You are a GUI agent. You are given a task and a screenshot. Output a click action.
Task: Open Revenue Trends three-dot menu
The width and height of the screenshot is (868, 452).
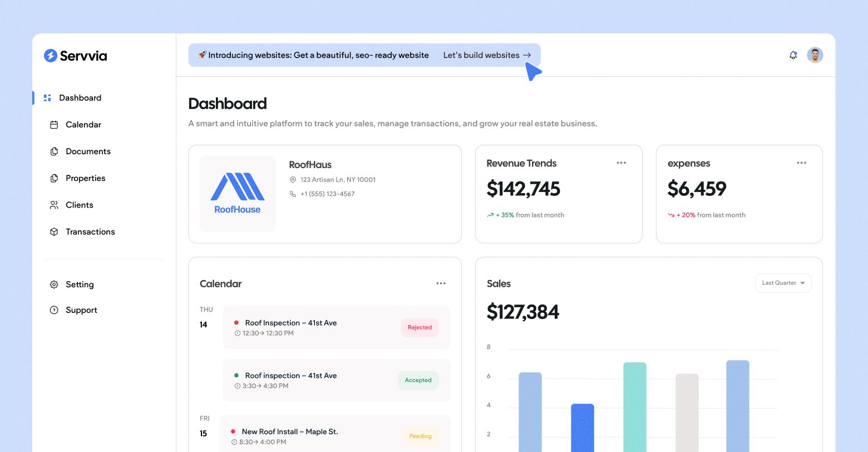tap(621, 163)
